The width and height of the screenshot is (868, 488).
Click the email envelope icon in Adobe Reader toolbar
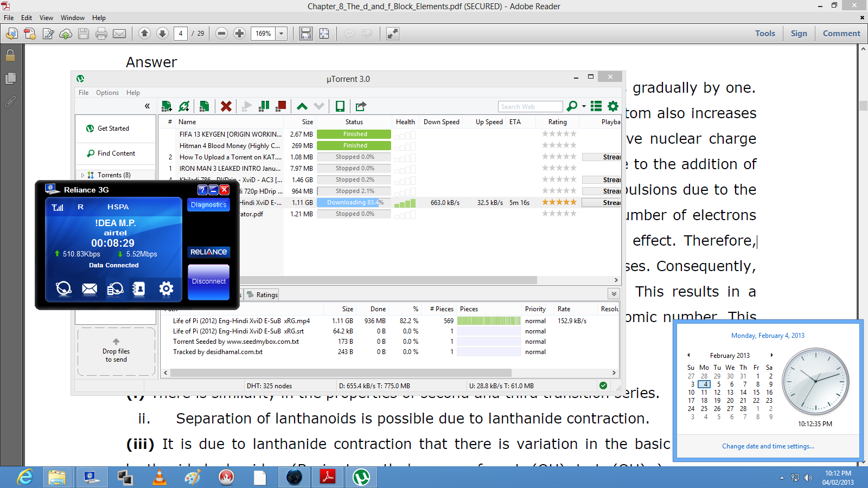(x=119, y=34)
